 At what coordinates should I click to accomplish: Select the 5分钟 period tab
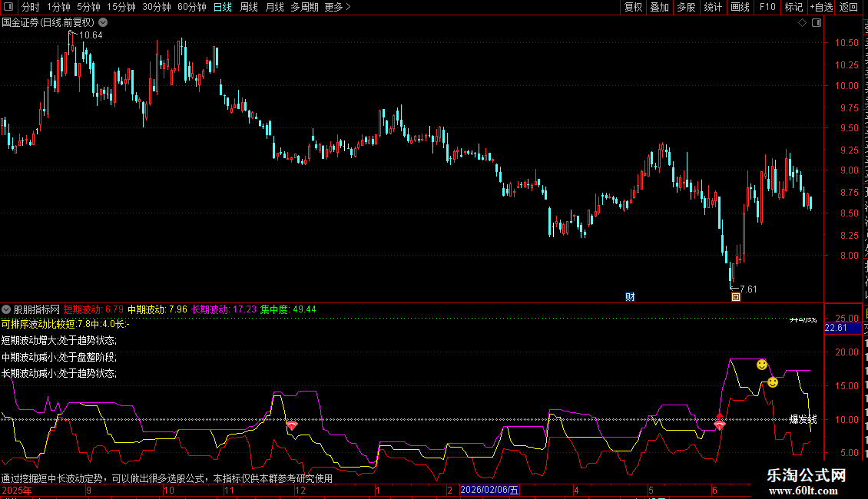pyautogui.click(x=88, y=7)
